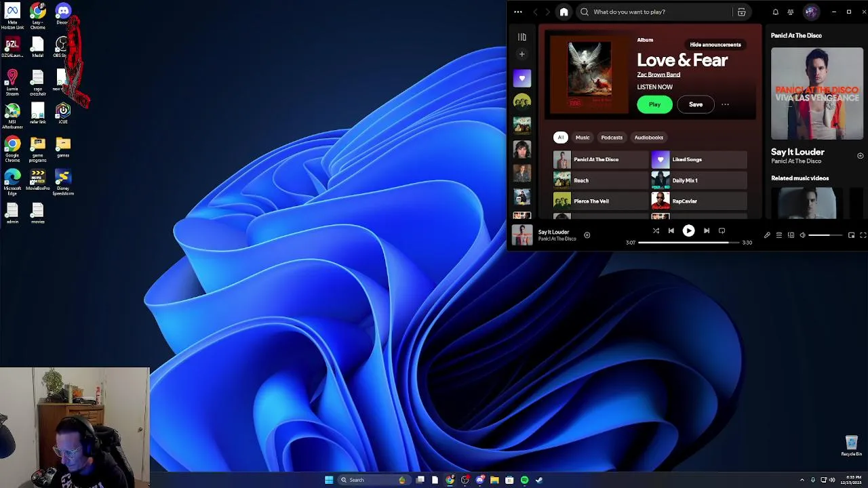Open more options for Love & Fear
868x488 pixels.
tap(725, 104)
